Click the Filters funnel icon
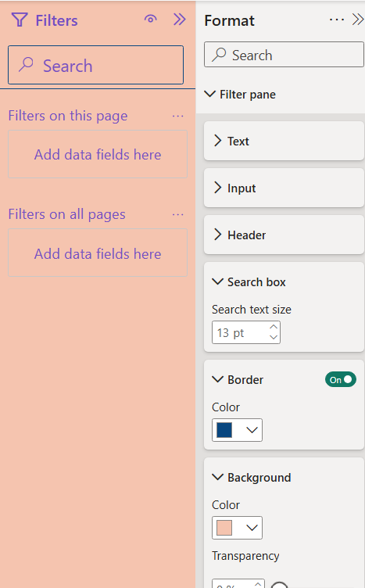Viewport: 365px width, 588px height. (x=19, y=20)
